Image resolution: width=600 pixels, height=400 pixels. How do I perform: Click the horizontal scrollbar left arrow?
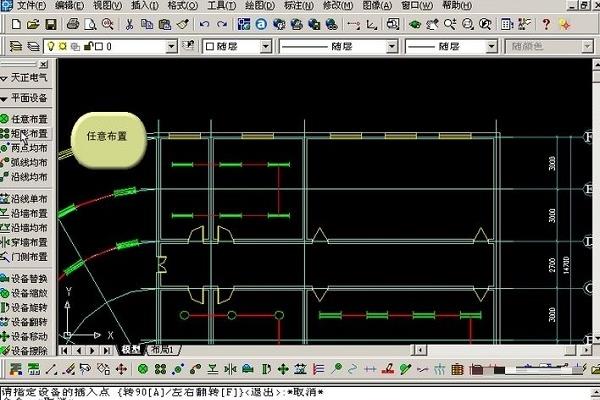[420, 350]
